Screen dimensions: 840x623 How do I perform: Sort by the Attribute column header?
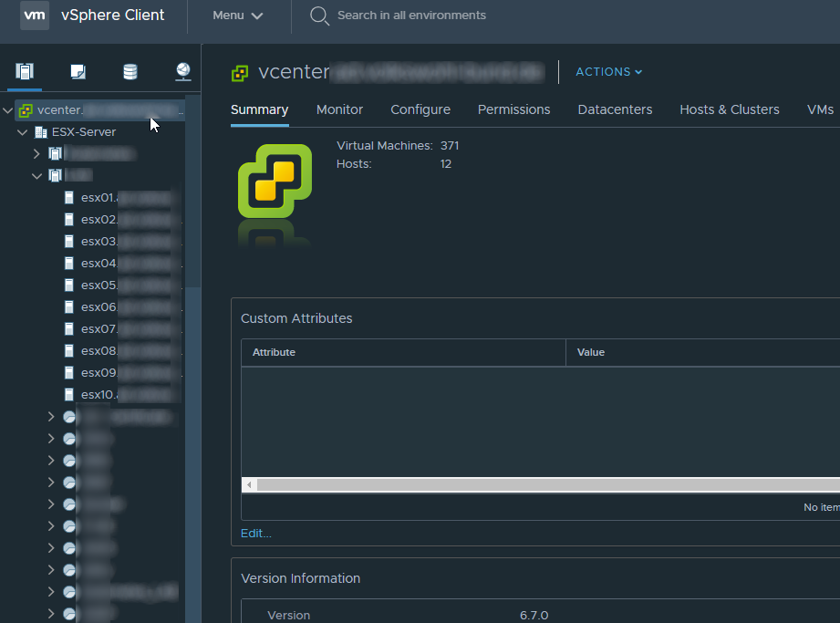coord(403,352)
